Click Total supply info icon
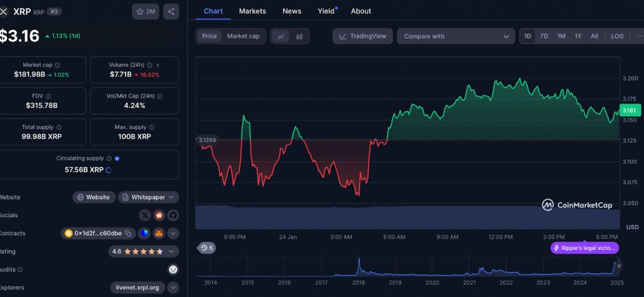Screen dimensions: 644x297 tap(59, 128)
